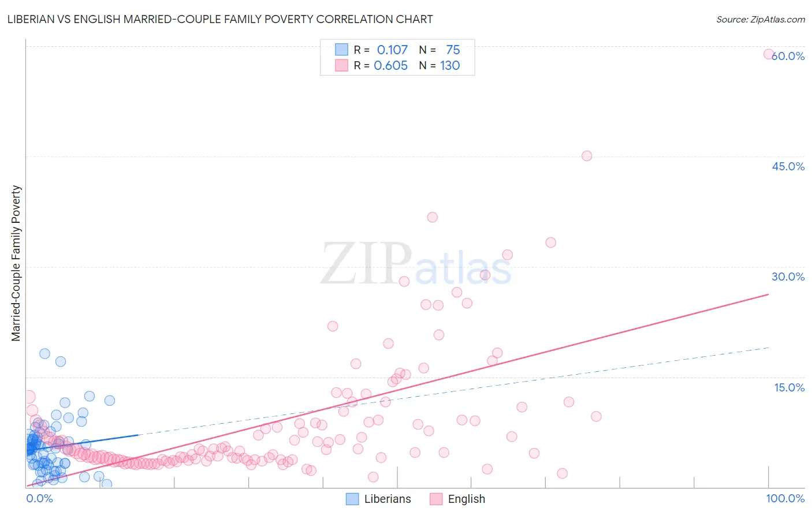This screenshot has width=812, height=515.
Task: Toggle the English series label in the legend
Action: coord(467,499)
